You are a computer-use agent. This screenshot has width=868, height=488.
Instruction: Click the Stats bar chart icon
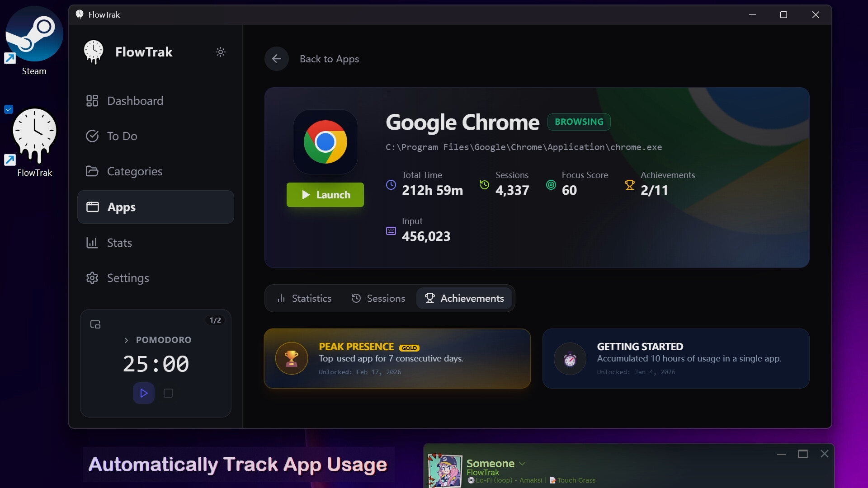[92, 243]
